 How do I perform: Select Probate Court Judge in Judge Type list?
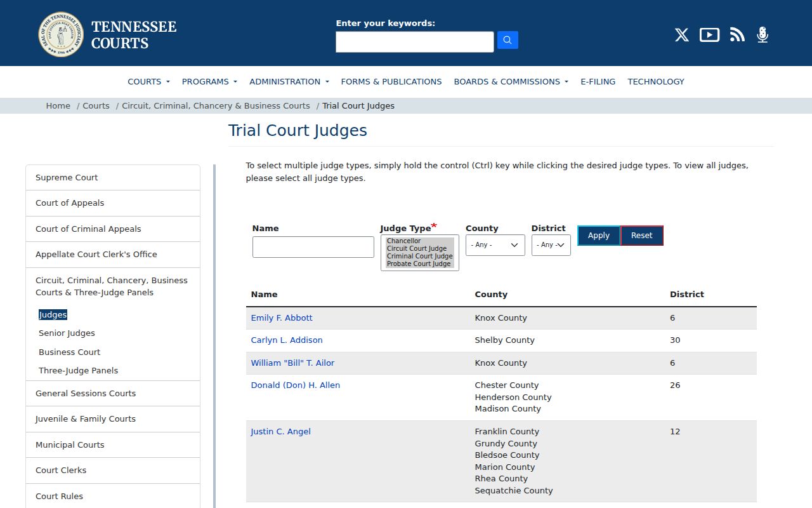click(420, 264)
